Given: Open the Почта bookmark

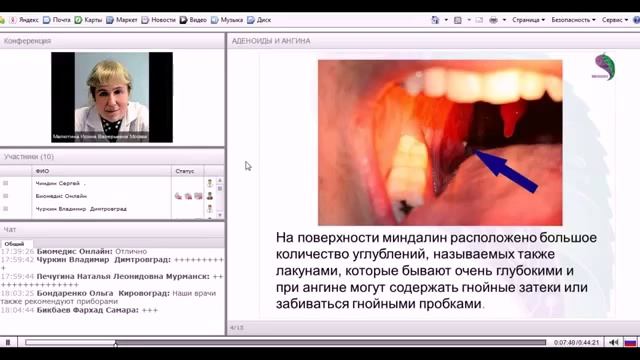Looking at the screenshot, I should pyautogui.click(x=57, y=20).
